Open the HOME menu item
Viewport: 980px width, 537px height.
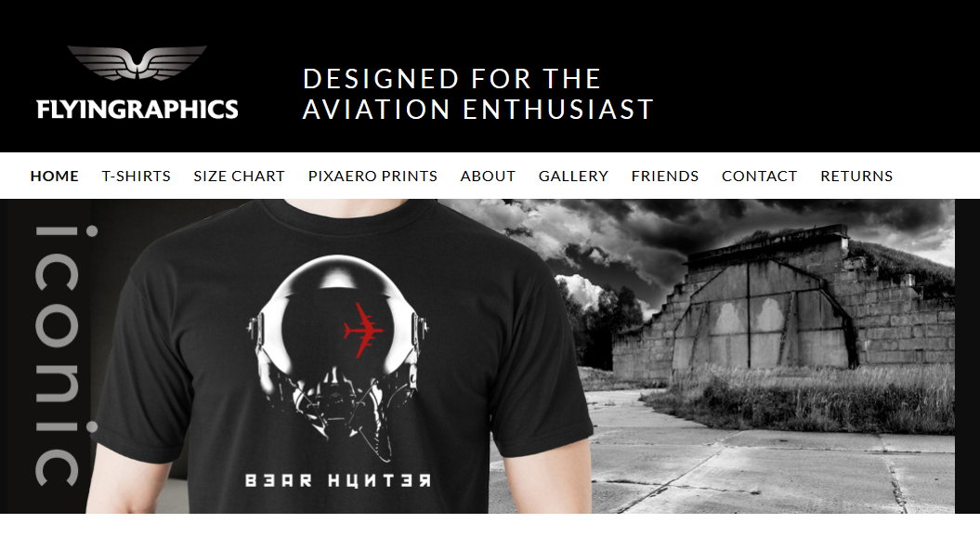coord(55,177)
